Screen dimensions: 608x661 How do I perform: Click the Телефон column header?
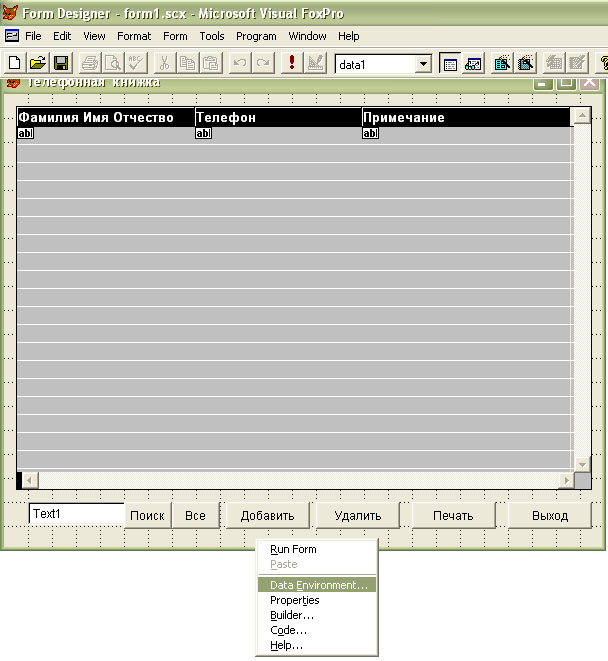278,117
